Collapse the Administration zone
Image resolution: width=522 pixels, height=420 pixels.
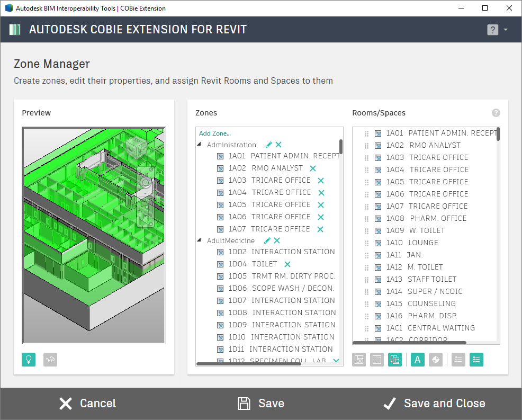199,144
